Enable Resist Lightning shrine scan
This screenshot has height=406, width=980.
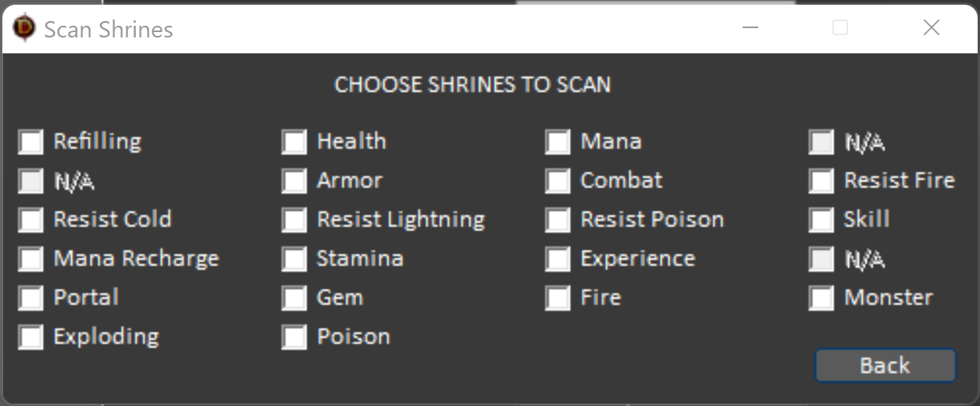point(294,220)
